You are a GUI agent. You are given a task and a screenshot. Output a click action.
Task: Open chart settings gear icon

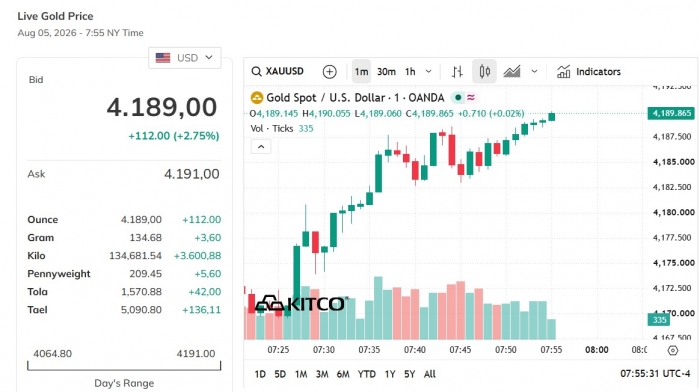[673, 350]
